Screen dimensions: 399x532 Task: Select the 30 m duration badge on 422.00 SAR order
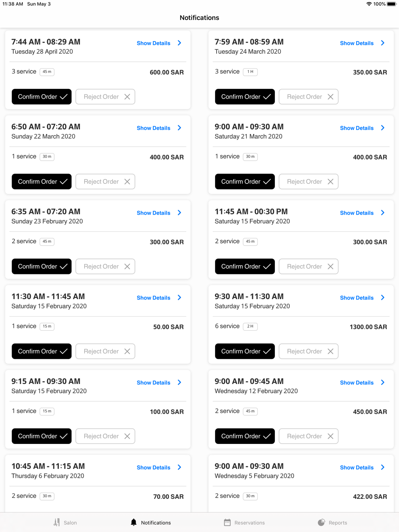coord(250,496)
